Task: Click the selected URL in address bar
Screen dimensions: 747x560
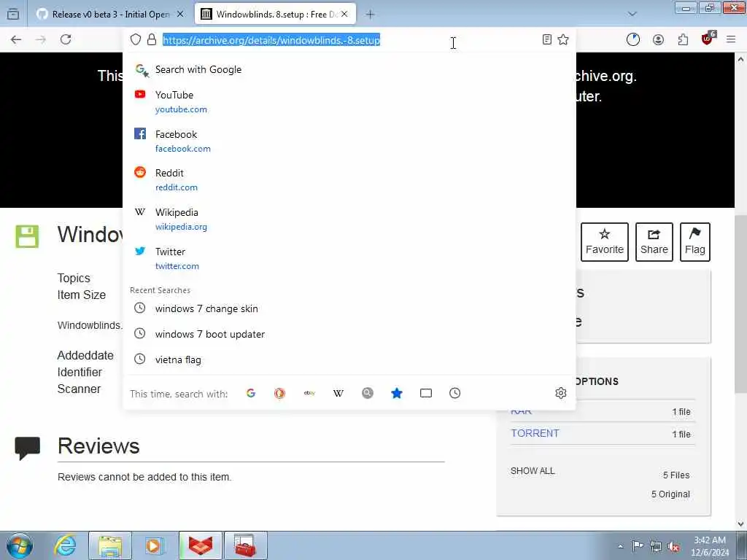Action: click(271, 40)
